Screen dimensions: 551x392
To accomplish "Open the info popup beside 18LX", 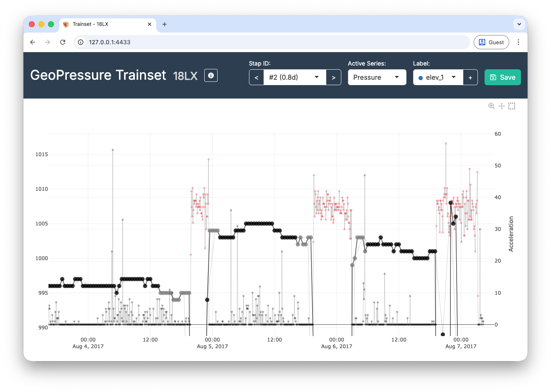I will click(211, 76).
